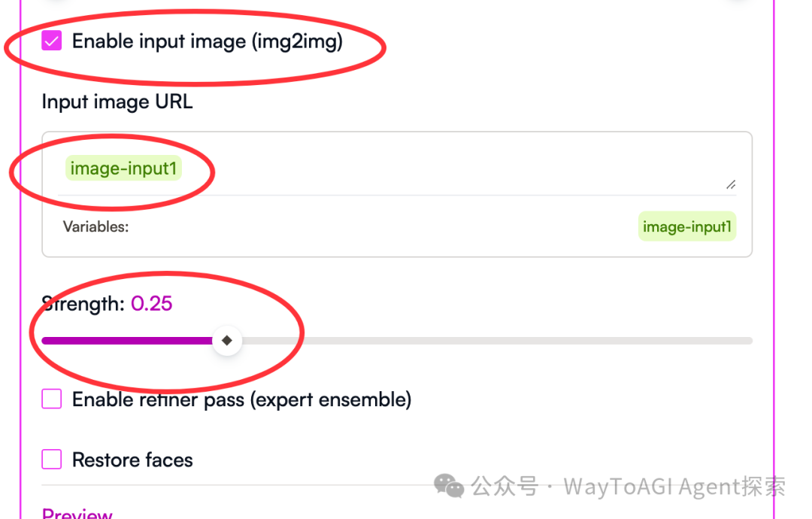Click the Strength slider diamond handle
Screen dimensions: 812x519
227,340
